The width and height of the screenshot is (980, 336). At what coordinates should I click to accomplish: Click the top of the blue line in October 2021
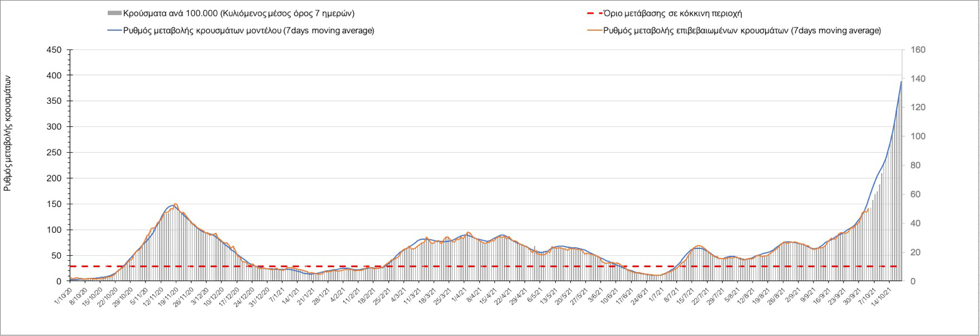coord(901,82)
